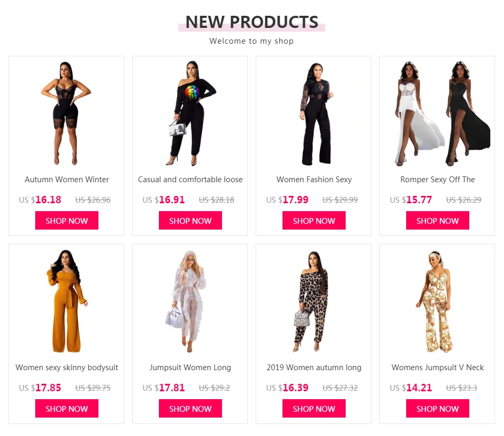The image size is (504, 436).
Task: Open the black lace romper product image
Action: 66,113
